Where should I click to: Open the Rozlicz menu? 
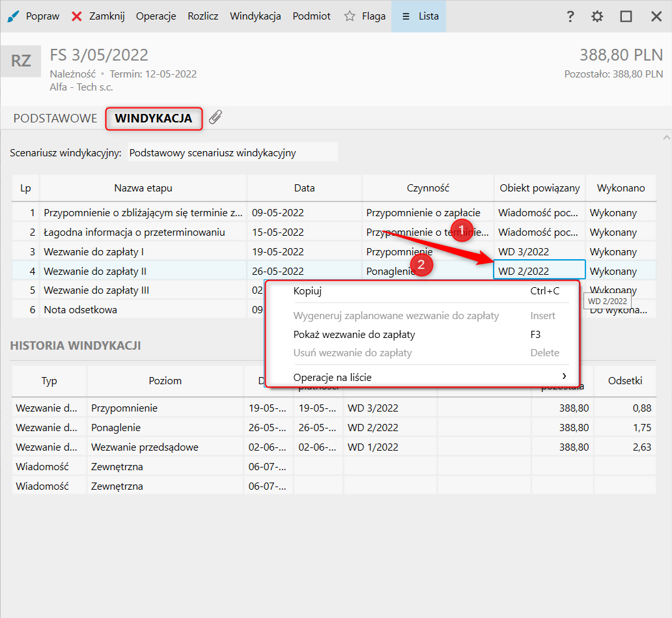click(203, 16)
